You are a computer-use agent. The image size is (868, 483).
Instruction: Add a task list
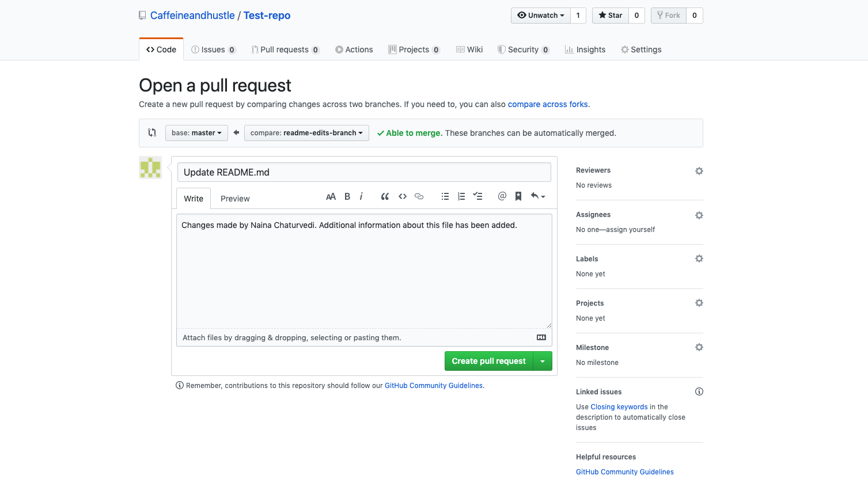477,196
